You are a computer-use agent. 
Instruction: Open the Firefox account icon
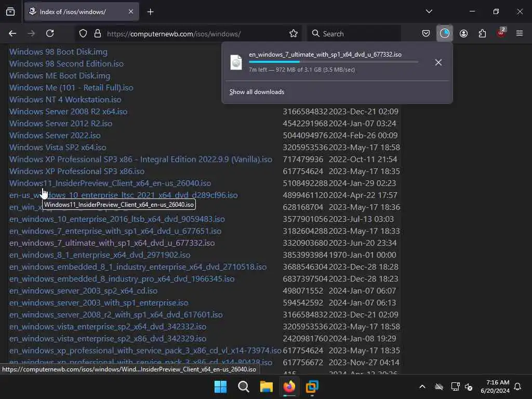coord(463,33)
